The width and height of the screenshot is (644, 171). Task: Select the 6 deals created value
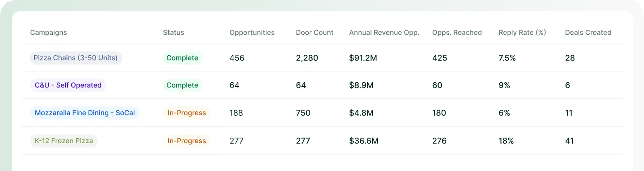tap(568, 85)
